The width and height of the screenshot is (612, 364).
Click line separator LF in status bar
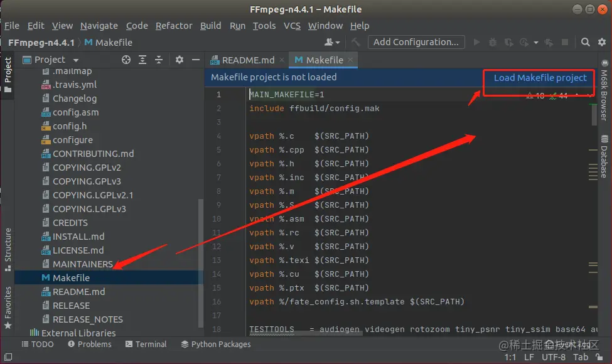pos(529,357)
